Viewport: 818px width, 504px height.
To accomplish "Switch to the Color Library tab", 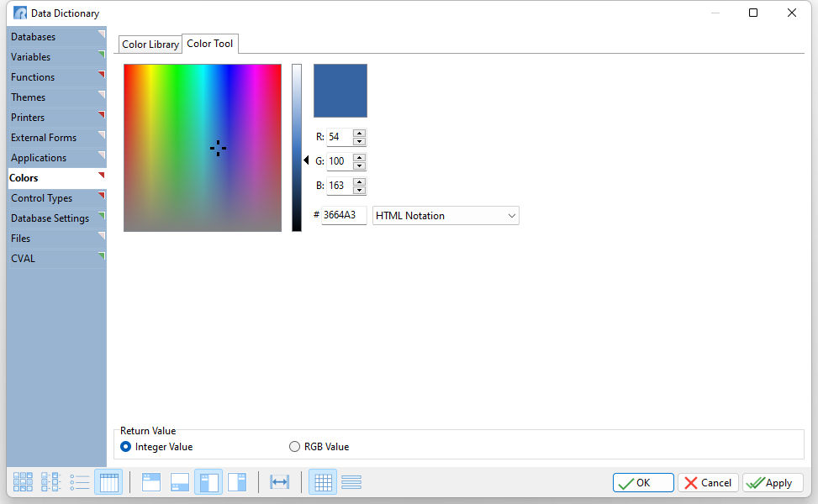I will 150,45.
